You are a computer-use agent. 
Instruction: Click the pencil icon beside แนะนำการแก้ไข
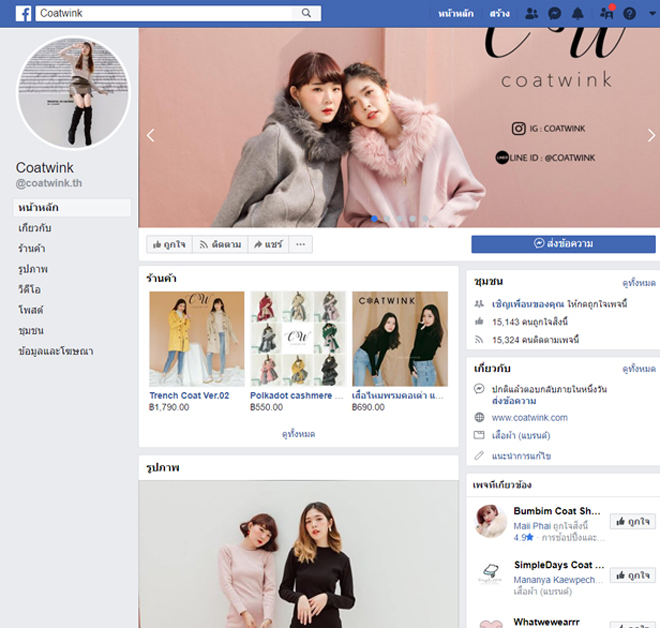pos(479,455)
